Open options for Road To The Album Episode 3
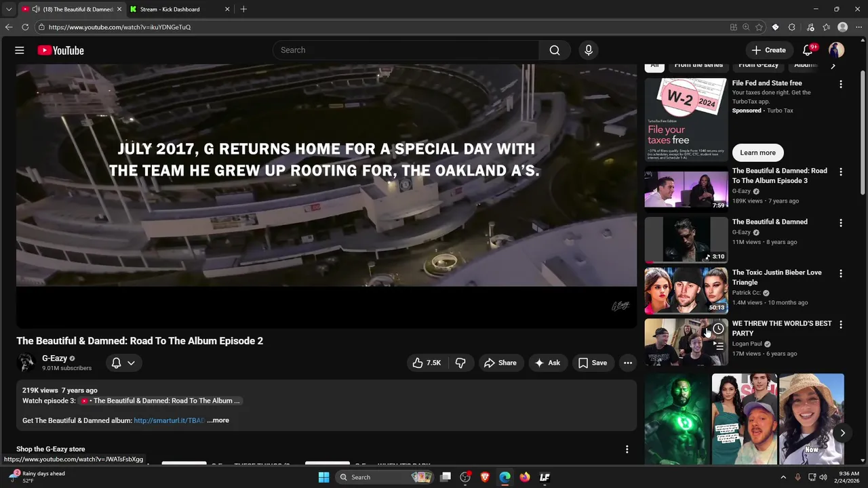This screenshot has width=868, height=488. click(841, 172)
